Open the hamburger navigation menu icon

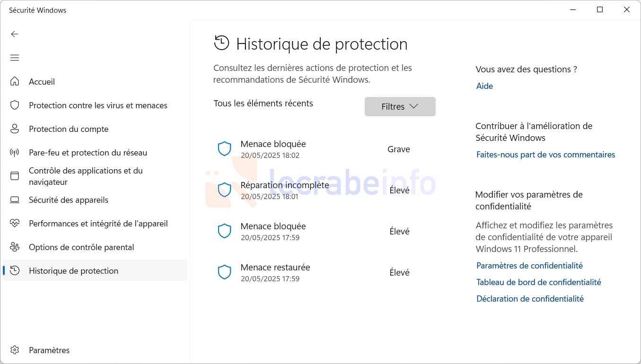click(x=15, y=58)
